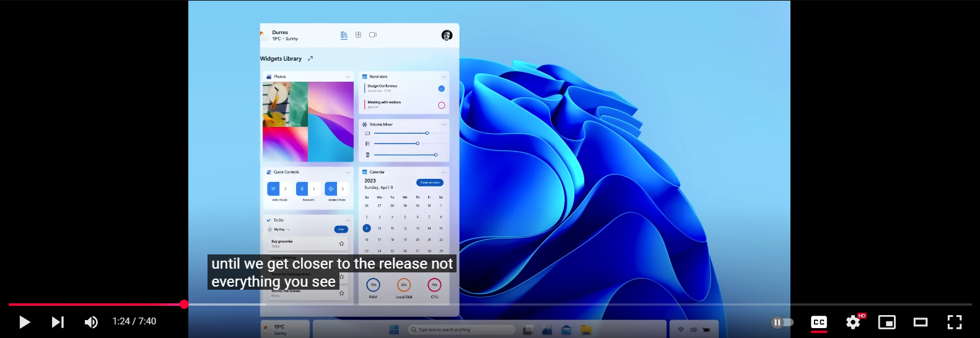
Task: Toggle the autoplay switch
Action: (782, 322)
